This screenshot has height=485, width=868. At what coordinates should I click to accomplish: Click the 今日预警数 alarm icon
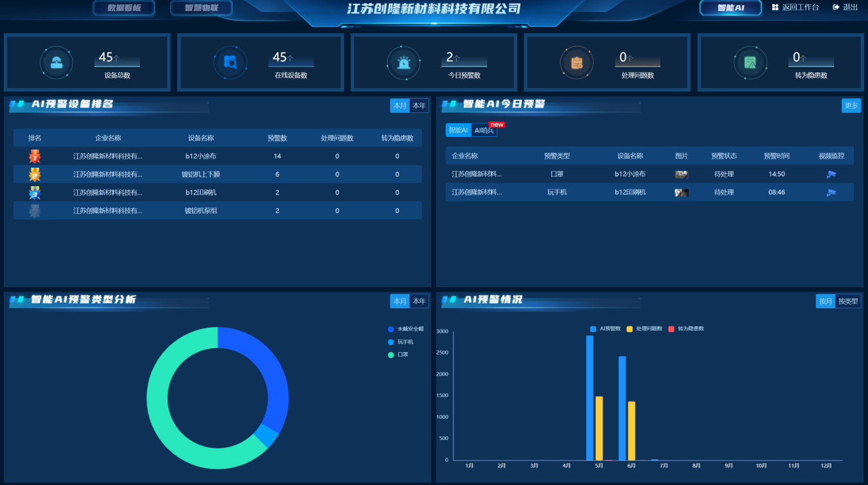[x=403, y=62]
